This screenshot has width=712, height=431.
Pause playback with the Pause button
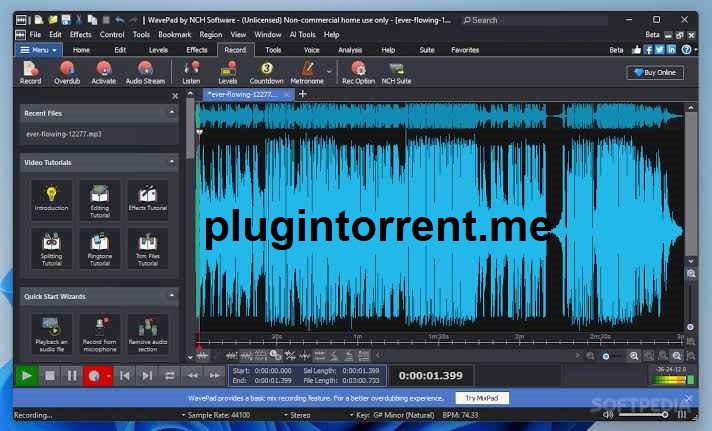point(72,376)
